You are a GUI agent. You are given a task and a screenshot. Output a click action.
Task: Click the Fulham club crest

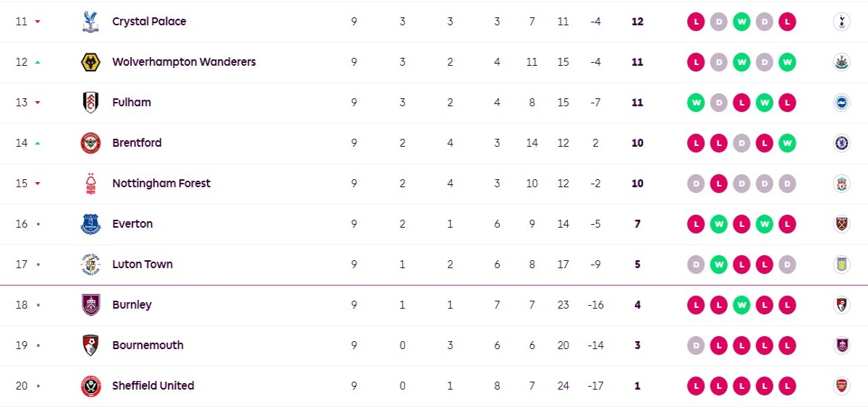click(x=90, y=103)
